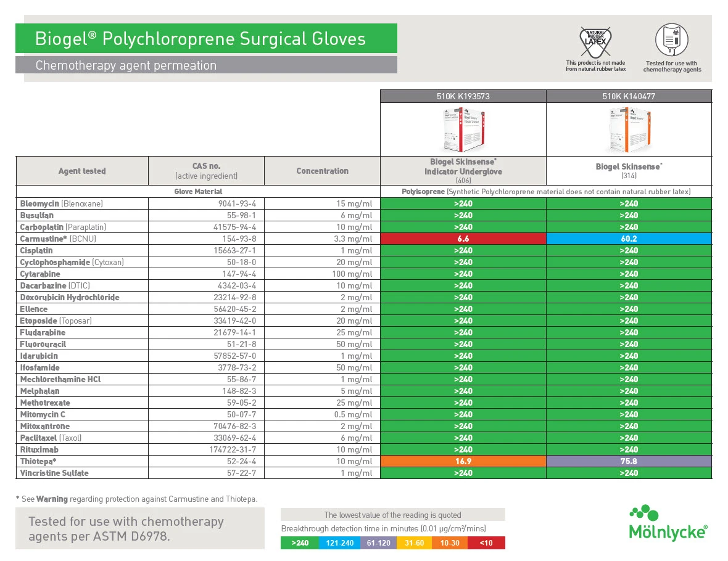Viewport: 728px width, 561px height.
Task: Select the Fluorouracil agent name
Action: pyautogui.click(x=43, y=344)
